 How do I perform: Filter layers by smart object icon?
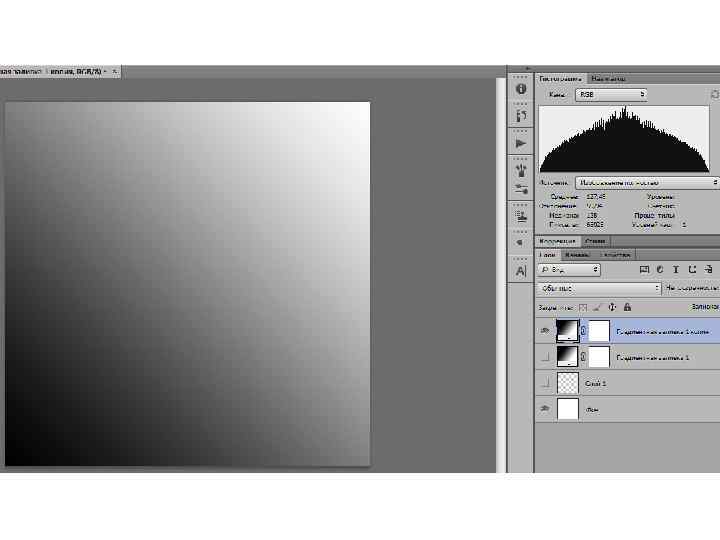pyautogui.click(x=708, y=270)
